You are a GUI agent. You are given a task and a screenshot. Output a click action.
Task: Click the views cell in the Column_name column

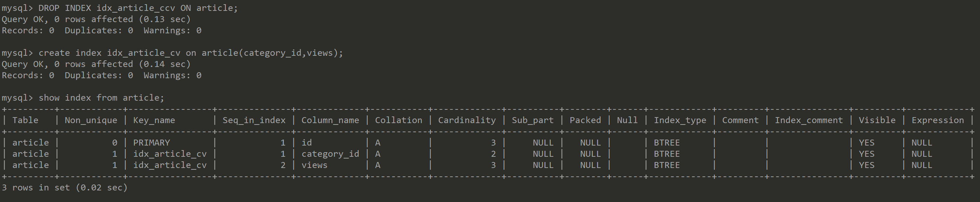coord(314,165)
